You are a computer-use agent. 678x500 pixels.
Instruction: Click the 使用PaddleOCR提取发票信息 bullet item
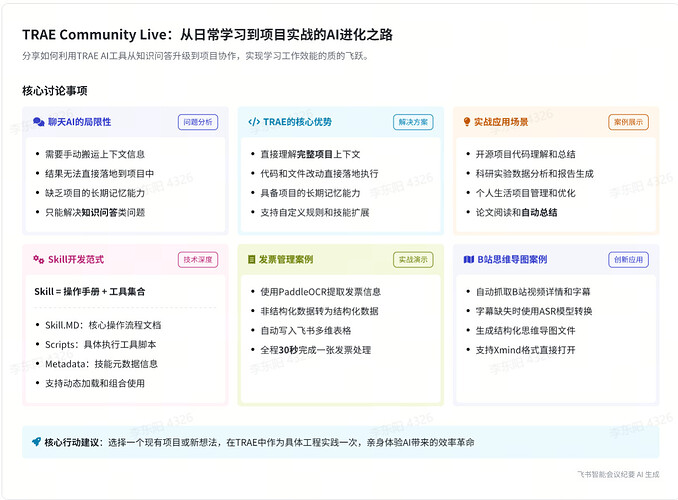click(320, 292)
